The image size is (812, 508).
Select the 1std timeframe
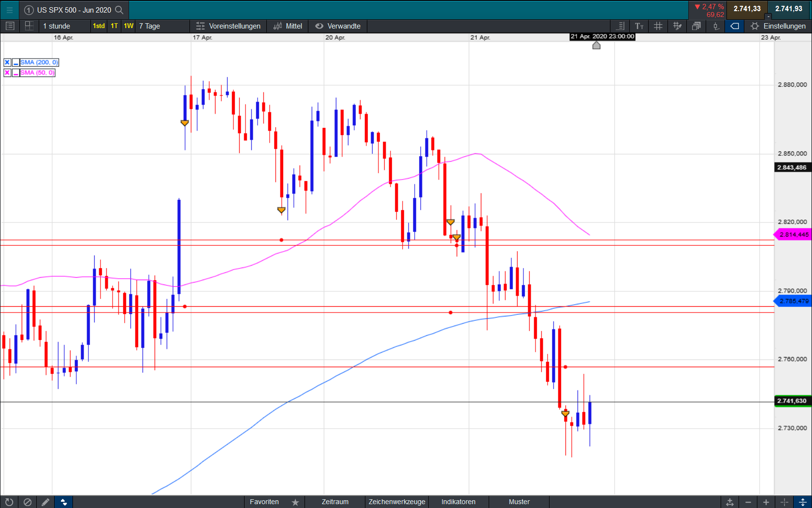99,26
